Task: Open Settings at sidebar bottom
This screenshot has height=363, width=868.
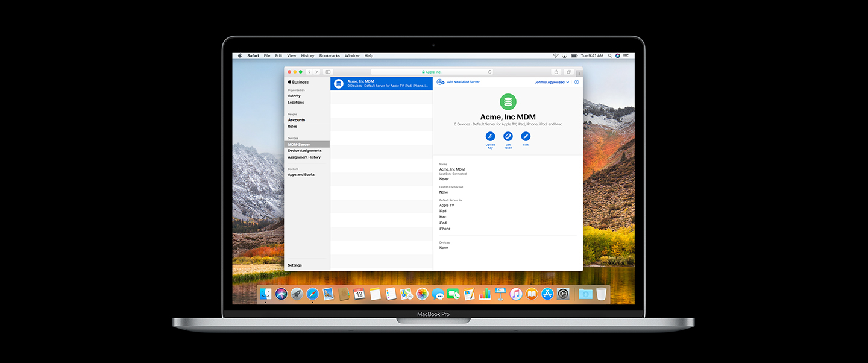Action: [x=295, y=265]
